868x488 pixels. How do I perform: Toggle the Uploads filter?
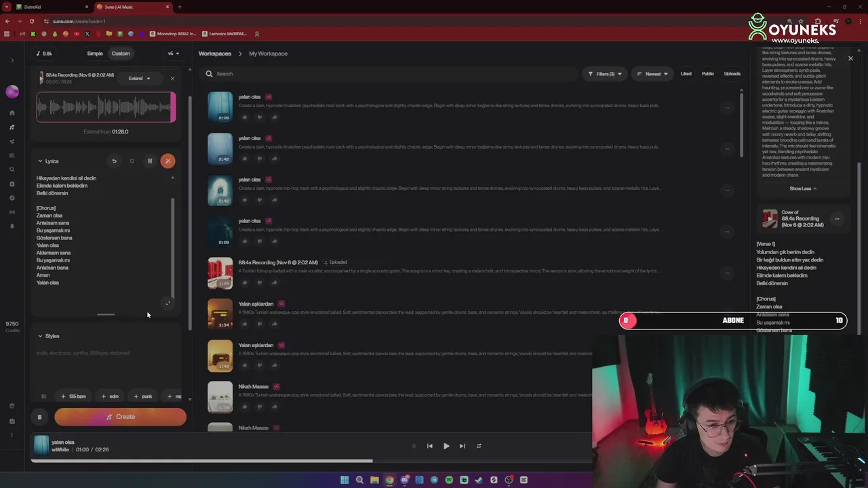click(x=732, y=74)
